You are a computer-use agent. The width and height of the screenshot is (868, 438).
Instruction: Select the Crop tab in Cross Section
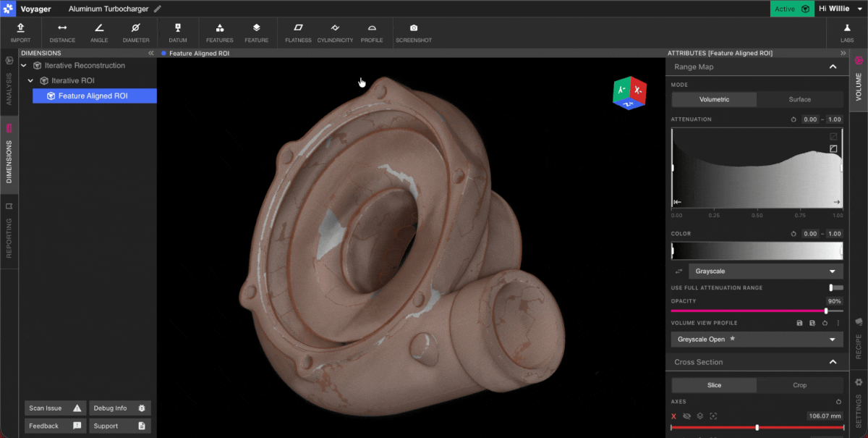799,385
